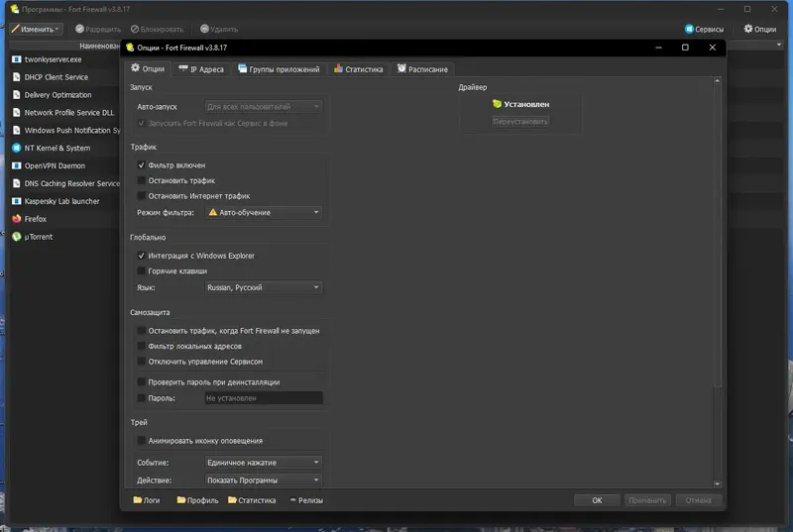Click the Удалить toolbar button

click(x=219, y=30)
